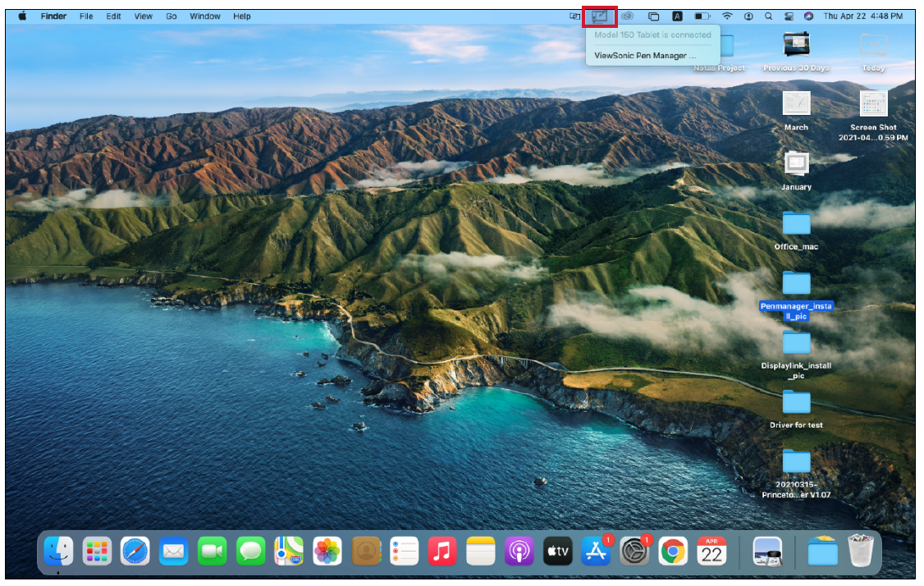924x586 pixels.
Task: Open Launchpad in the Dock
Action: click(x=97, y=552)
